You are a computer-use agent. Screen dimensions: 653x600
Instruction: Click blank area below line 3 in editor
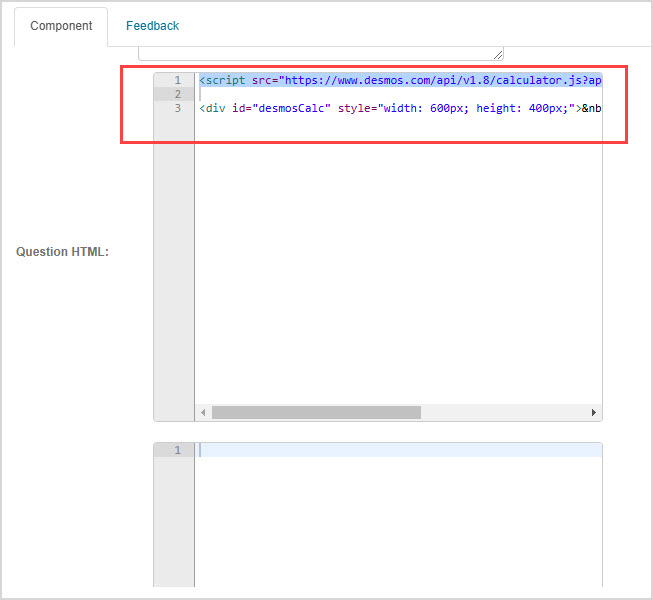[x=400, y=260]
